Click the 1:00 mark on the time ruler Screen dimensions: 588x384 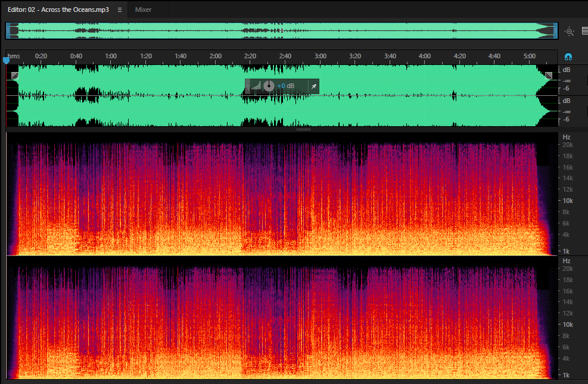tap(111, 56)
